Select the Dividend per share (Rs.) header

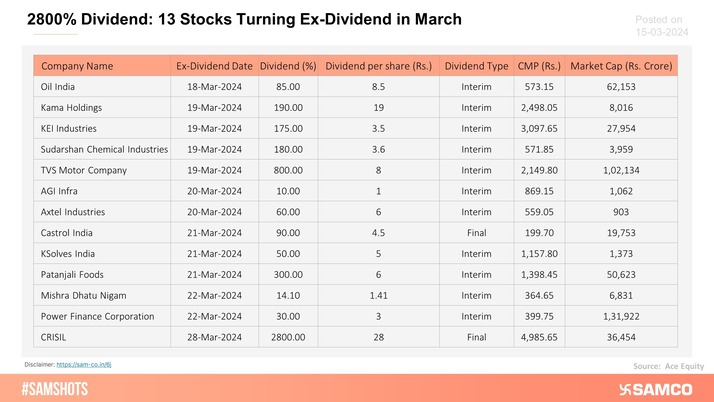[x=378, y=66]
